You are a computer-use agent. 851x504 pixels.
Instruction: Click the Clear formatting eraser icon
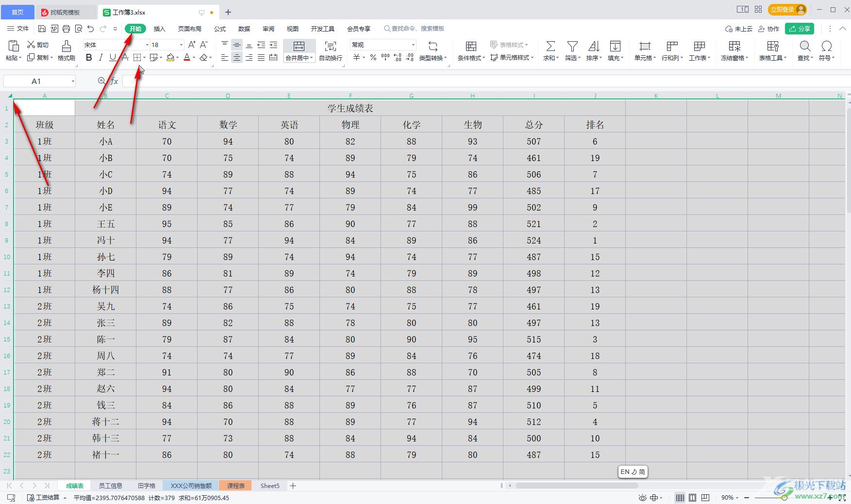[204, 58]
